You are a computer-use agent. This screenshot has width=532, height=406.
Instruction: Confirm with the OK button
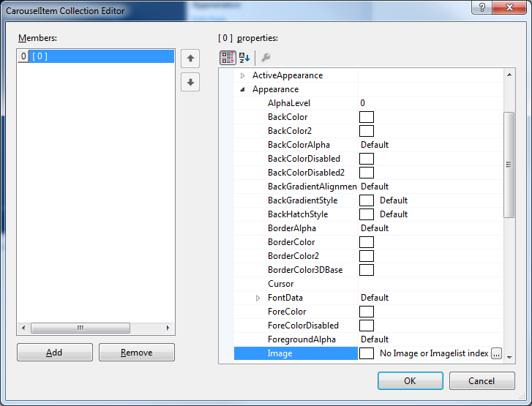pyautogui.click(x=411, y=381)
